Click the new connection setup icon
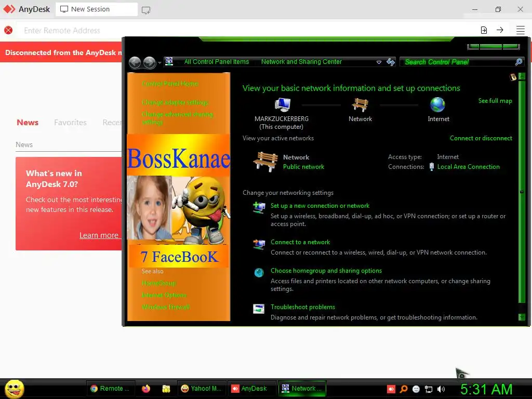 tap(259, 207)
